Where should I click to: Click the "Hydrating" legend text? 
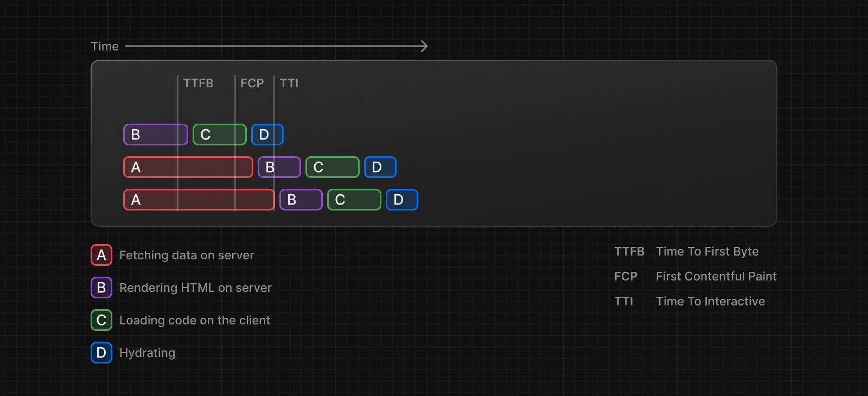[x=147, y=353]
